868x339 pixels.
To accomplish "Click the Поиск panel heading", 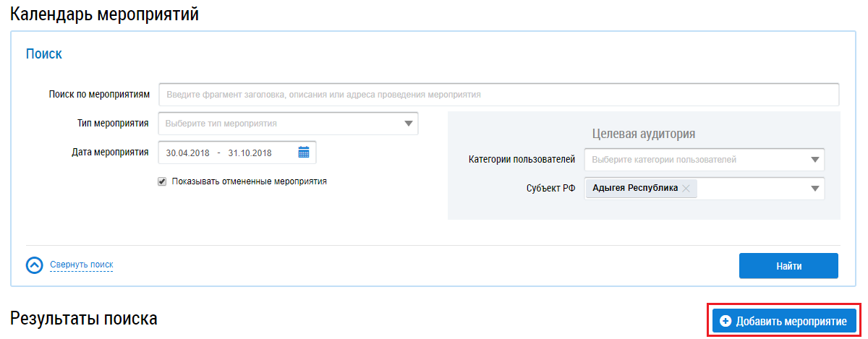I will click(44, 53).
